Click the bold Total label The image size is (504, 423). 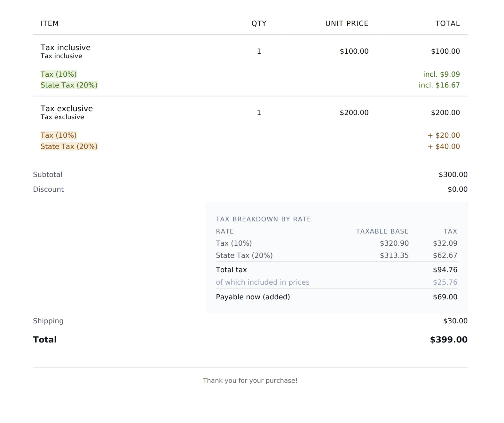click(x=45, y=339)
